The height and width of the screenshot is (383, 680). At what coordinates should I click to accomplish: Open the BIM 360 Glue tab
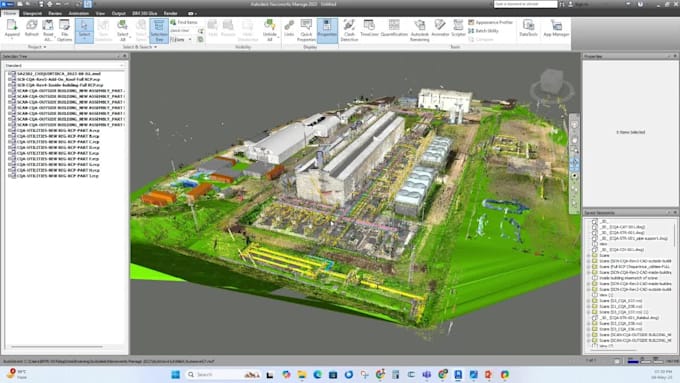coord(144,13)
